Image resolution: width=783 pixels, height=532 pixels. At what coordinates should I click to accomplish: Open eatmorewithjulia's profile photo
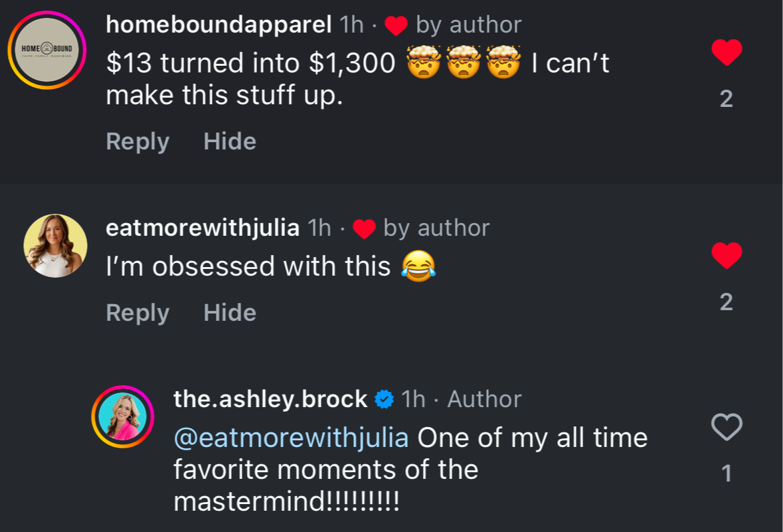[55, 245]
